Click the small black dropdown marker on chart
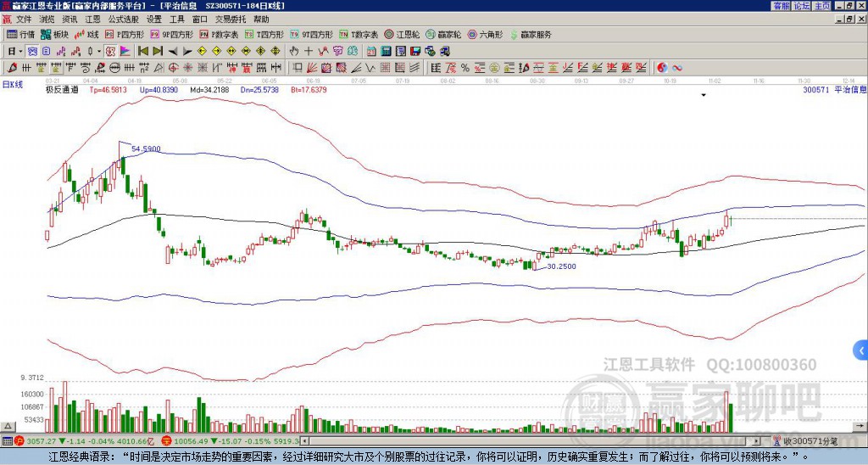The image size is (868, 465). coord(703,95)
